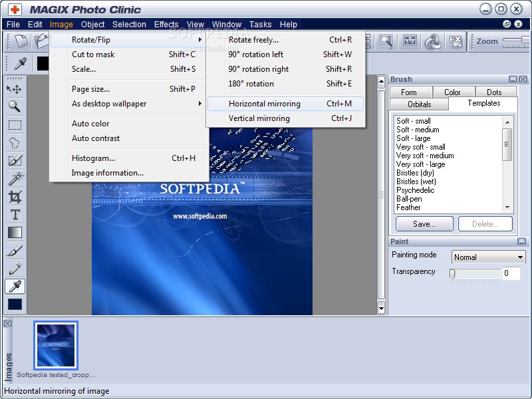Click the face portrait toolbar icon
This screenshot has height=399, width=532.
410,41
